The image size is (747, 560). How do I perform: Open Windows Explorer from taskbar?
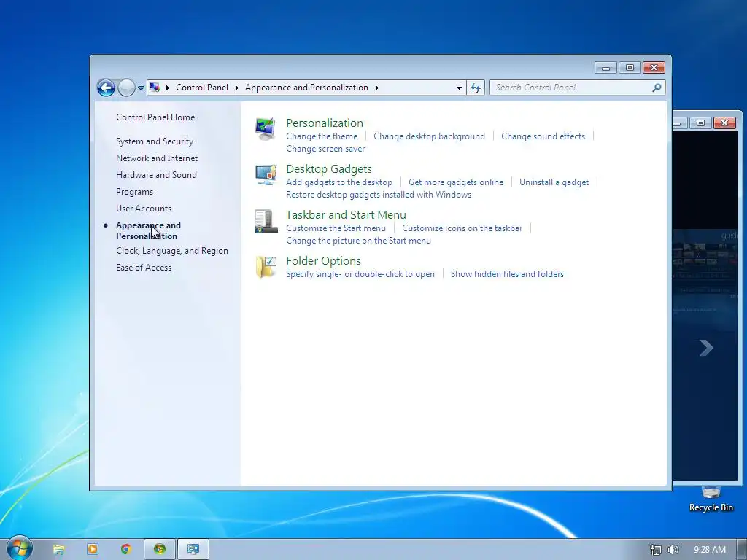[x=58, y=550]
